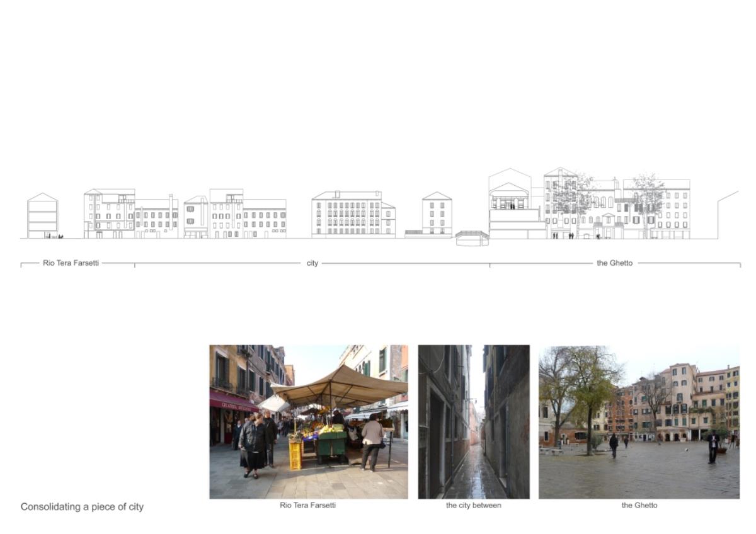Open the Ghetto square photo
756x534 pixels.
click(639, 421)
